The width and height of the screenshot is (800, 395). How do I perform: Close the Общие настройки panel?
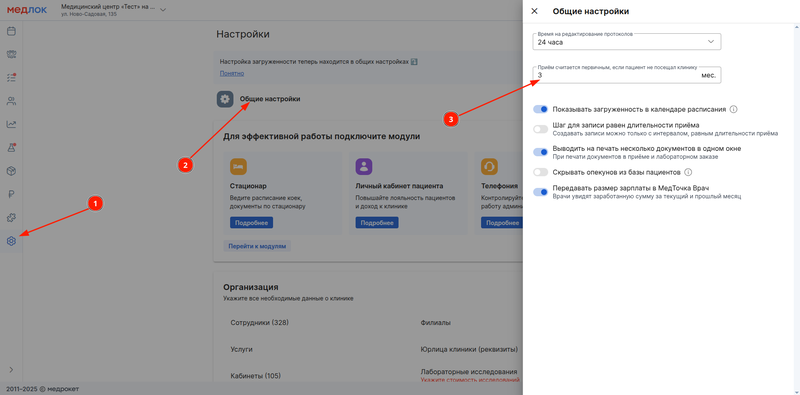coord(534,11)
